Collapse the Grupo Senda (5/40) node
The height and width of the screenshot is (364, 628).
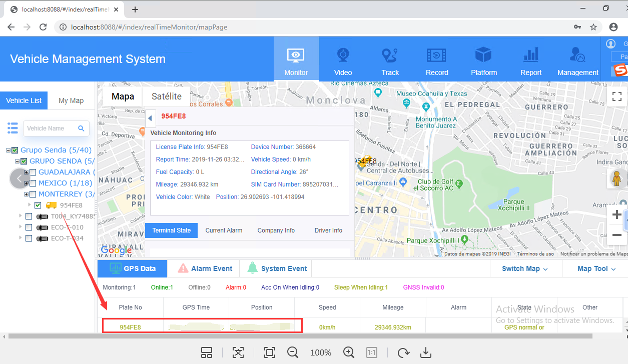click(x=9, y=150)
